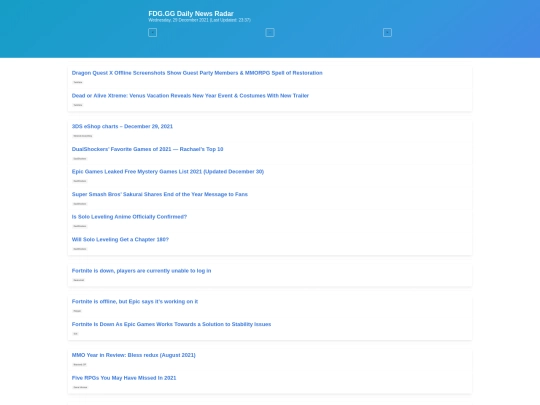Viewport: 540px width, 405px height.
Task: Click the leftmost square icon in the header
Action: [x=153, y=33]
